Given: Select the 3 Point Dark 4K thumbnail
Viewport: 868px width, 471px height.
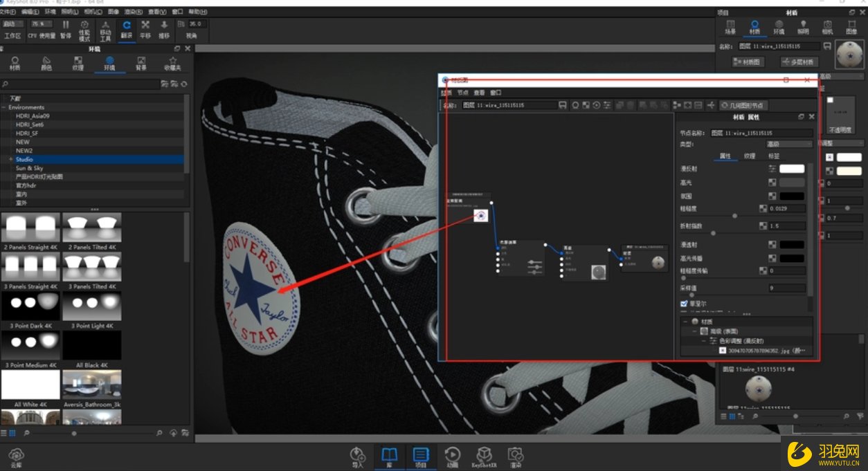Looking at the screenshot, I should coord(30,306).
